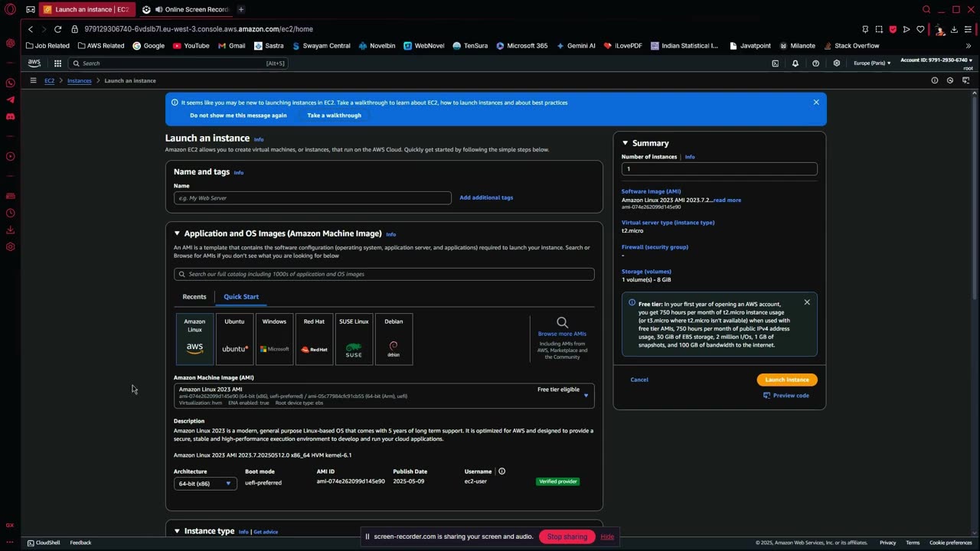Click Take a walkthrough button
The width and height of the screenshot is (980, 551).
[334, 116]
